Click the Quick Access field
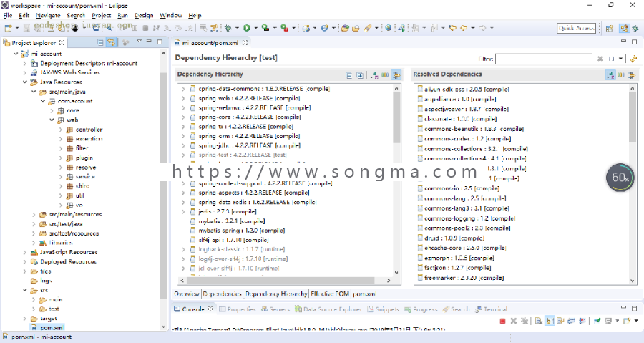Screen dimensions: 644x343 coord(576,29)
